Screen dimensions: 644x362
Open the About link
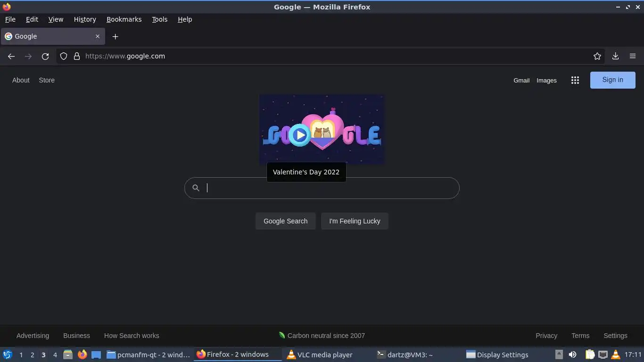[21, 80]
